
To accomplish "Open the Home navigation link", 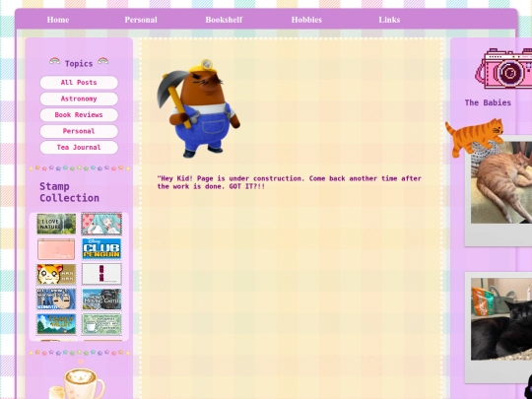I will [x=58, y=20].
